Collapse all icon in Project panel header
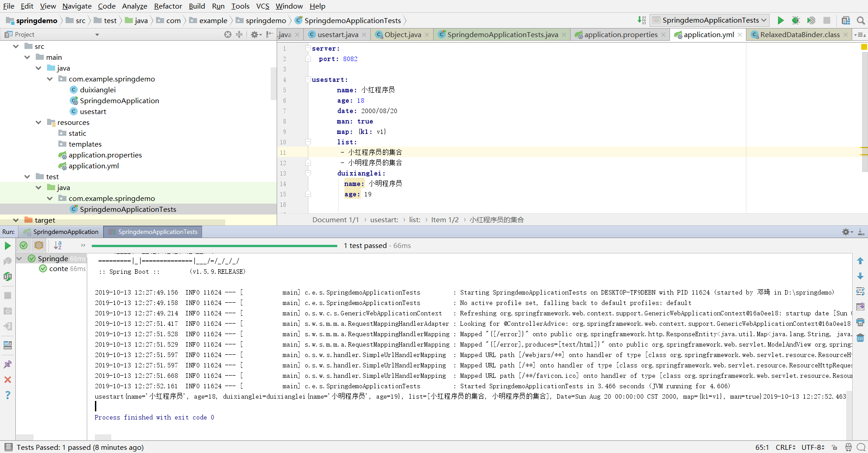 click(x=239, y=34)
